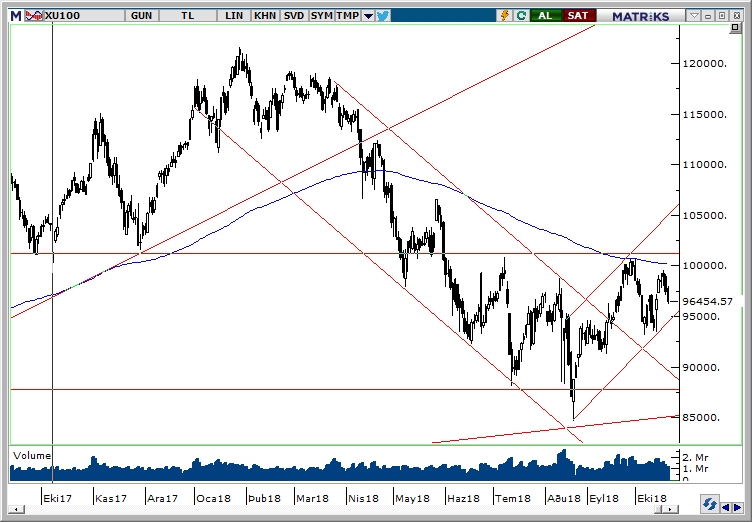752x522 pixels.
Task: Click the TMP template button
Action: click(348, 16)
